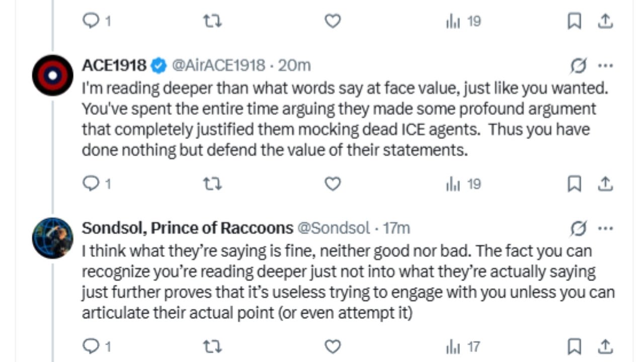Open Grok icon on ACE1918's tweet
644x362 pixels.
[x=579, y=65]
